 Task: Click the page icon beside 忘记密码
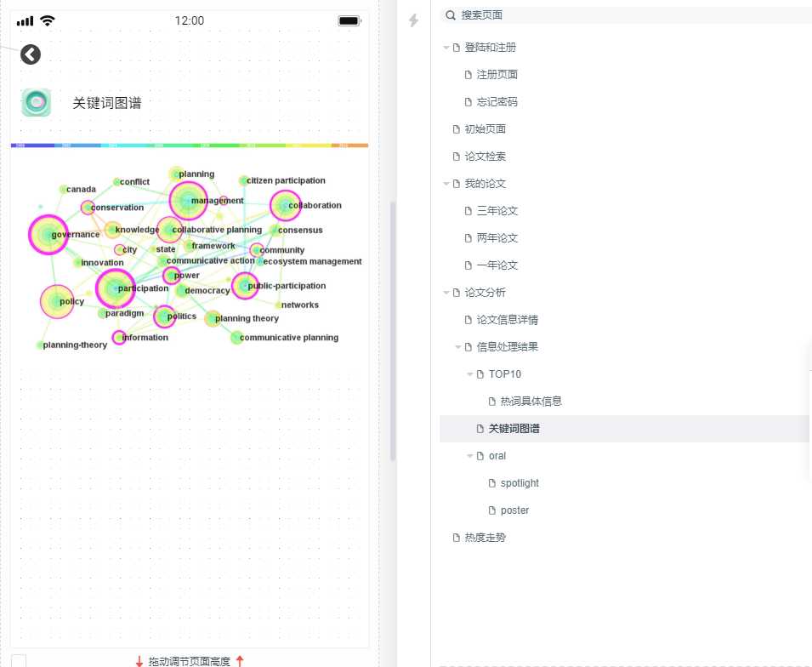(468, 102)
